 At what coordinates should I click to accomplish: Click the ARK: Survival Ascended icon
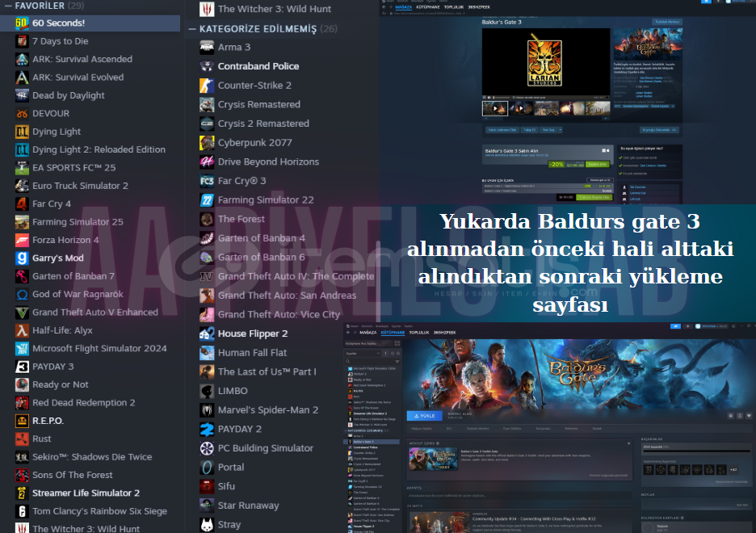click(x=22, y=59)
